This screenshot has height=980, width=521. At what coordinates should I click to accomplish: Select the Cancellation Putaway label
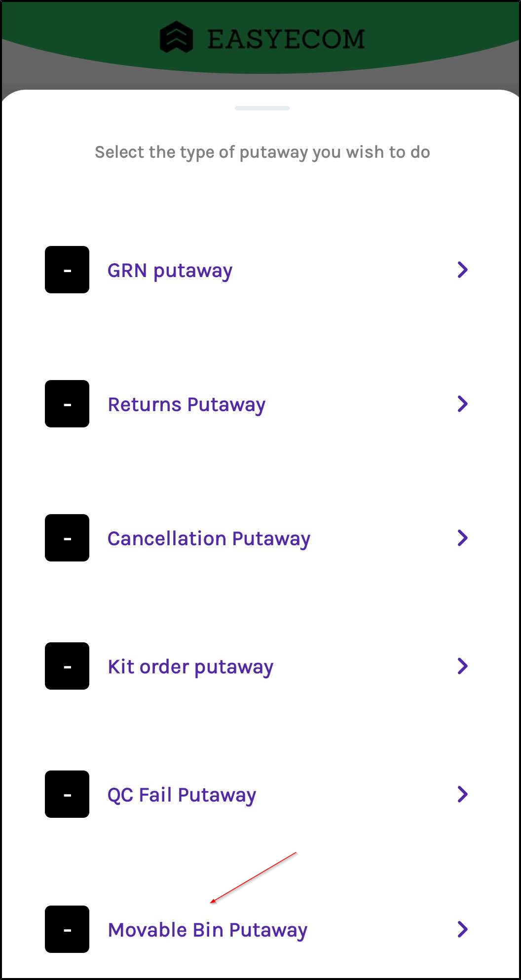point(209,539)
